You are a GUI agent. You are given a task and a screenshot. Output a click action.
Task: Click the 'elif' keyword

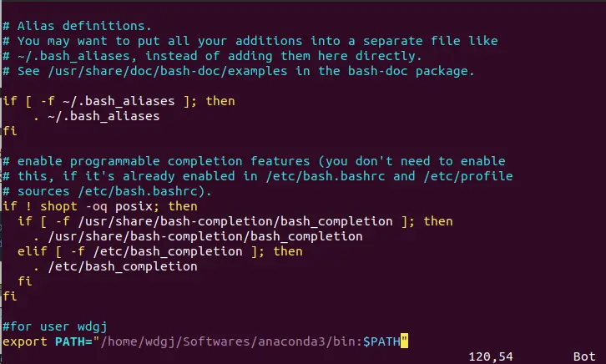(32, 251)
